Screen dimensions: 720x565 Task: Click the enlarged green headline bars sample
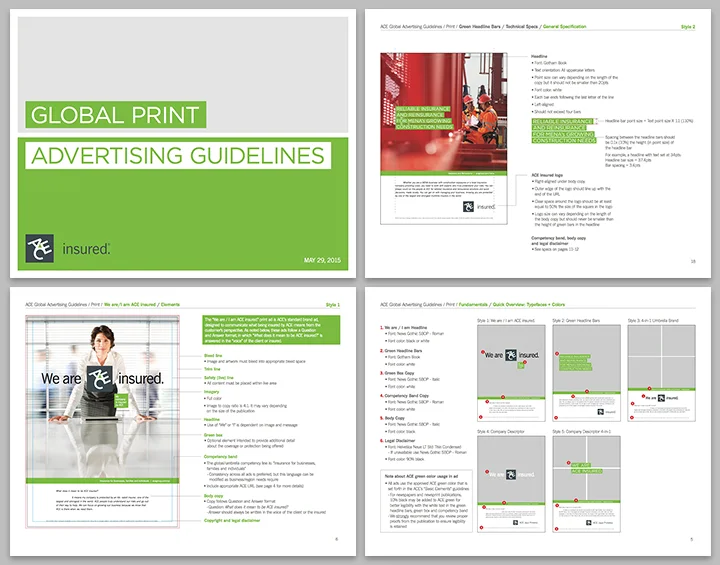[x=563, y=131]
